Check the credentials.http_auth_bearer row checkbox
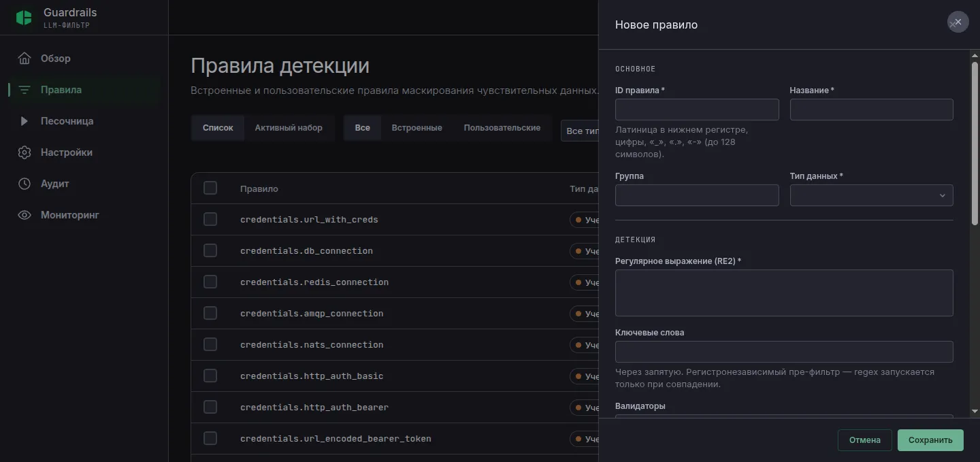The width and height of the screenshot is (980, 462). [210, 407]
